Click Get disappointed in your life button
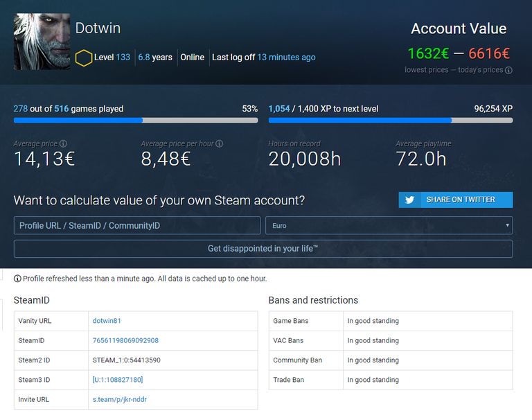Viewport: 532px width, 420px height. (x=263, y=249)
